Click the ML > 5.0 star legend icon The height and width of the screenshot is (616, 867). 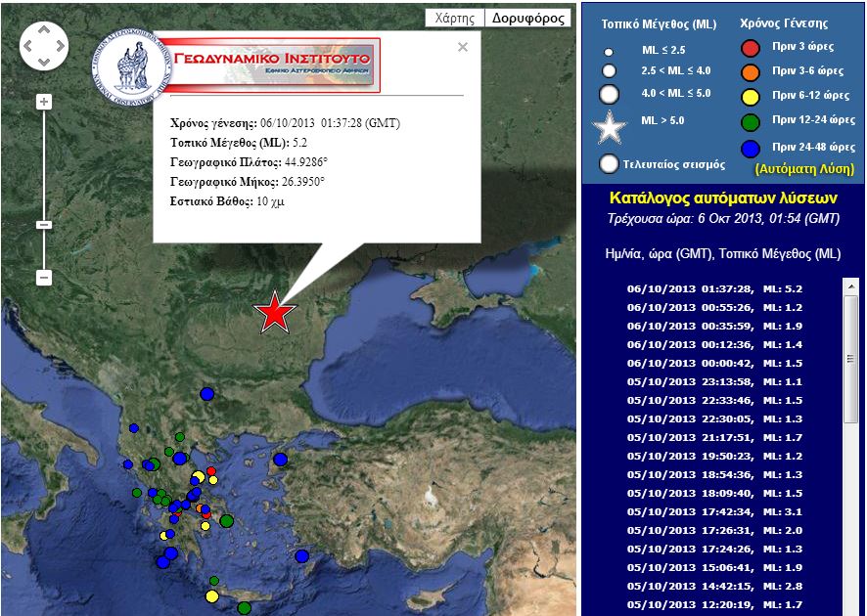tap(610, 128)
